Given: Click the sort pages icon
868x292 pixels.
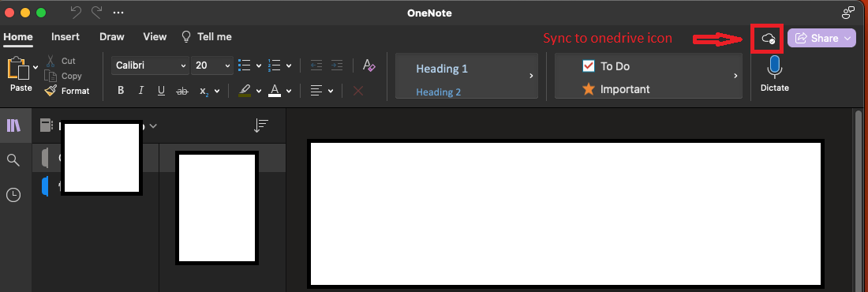Looking at the screenshot, I should [x=260, y=125].
